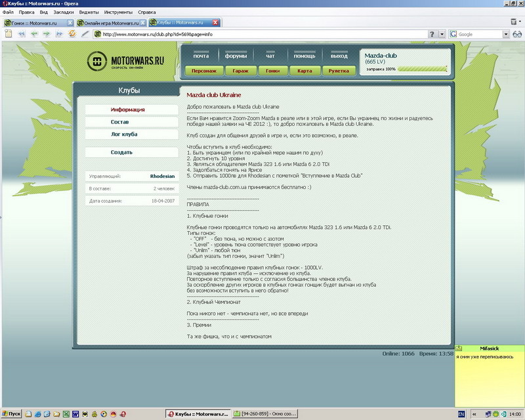This screenshot has height=420, width=525.
Task: Click the notepad icon in quick launch
Action: [28, 414]
